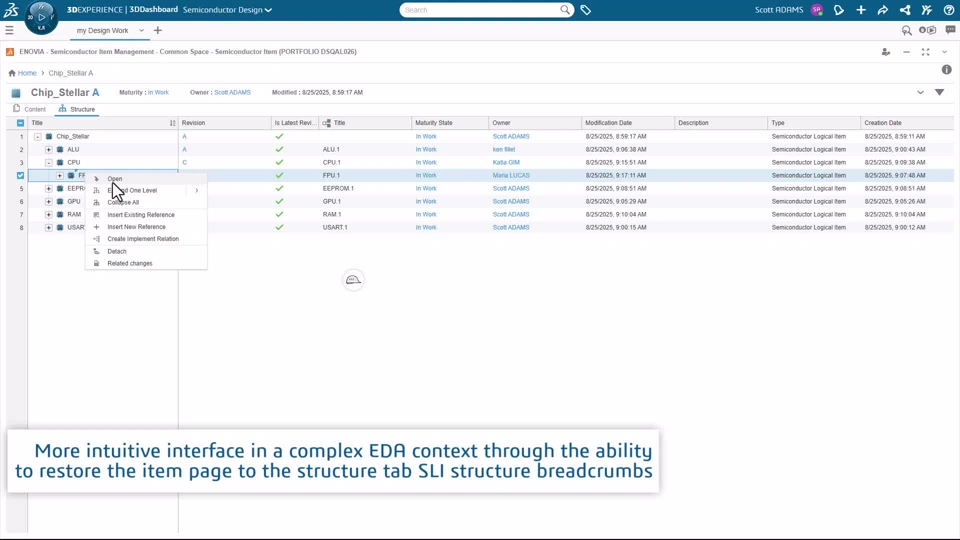Image resolution: width=960 pixels, height=540 pixels.
Task: Expand the GPU tree node
Action: (48, 201)
